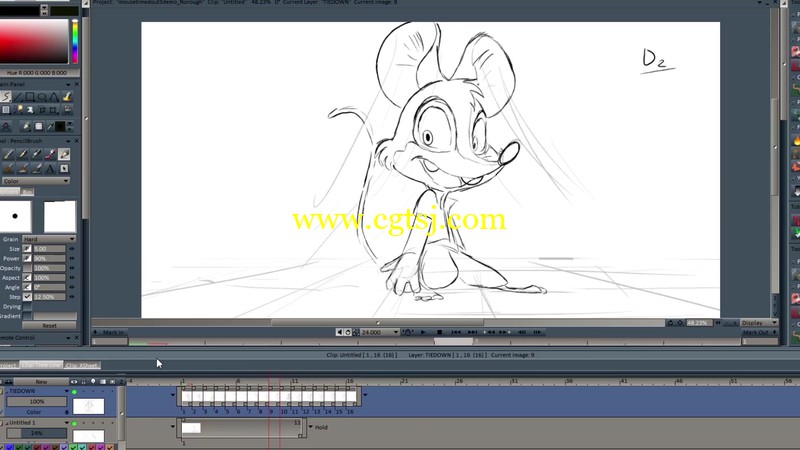The width and height of the screenshot is (800, 450).
Task: Toggle the Opacity pressure checkbox
Action: click(x=27, y=268)
